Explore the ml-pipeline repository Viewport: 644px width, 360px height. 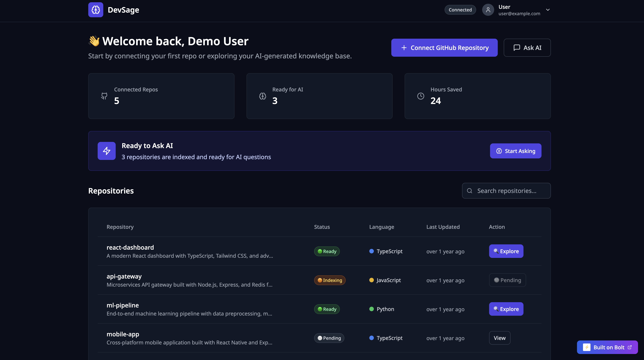click(x=506, y=309)
